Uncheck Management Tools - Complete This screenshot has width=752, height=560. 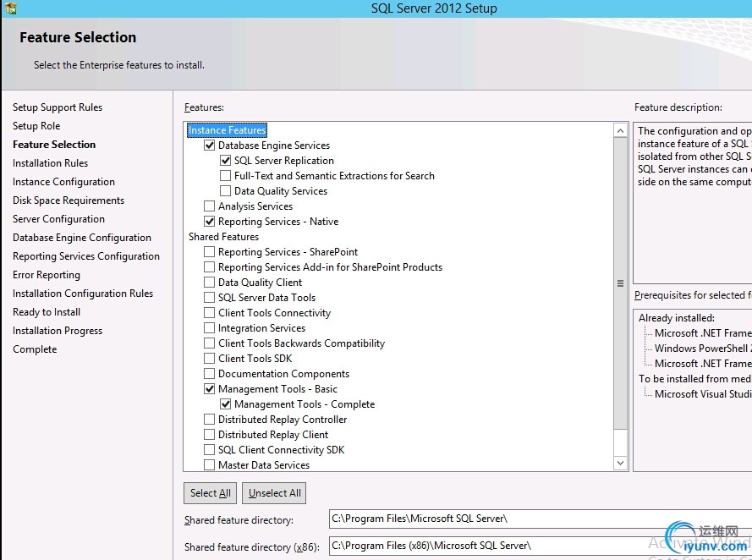point(226,404)
